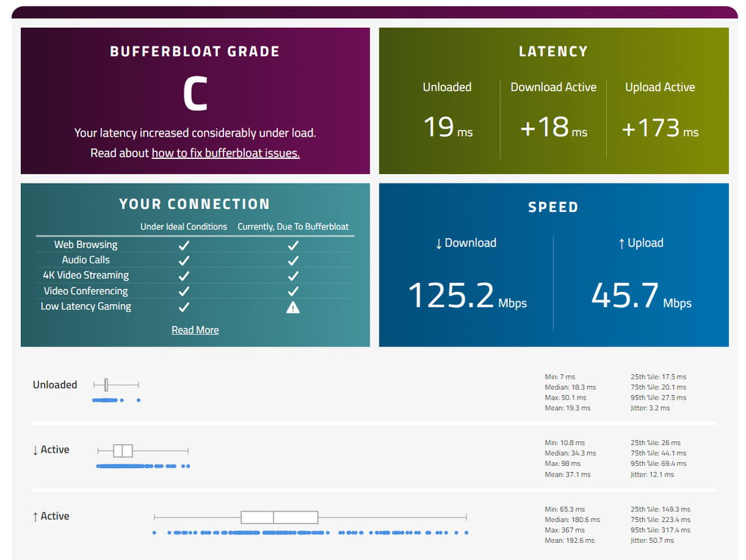Click the download Active box plot
746x560 pixels.
coord(143,450)
